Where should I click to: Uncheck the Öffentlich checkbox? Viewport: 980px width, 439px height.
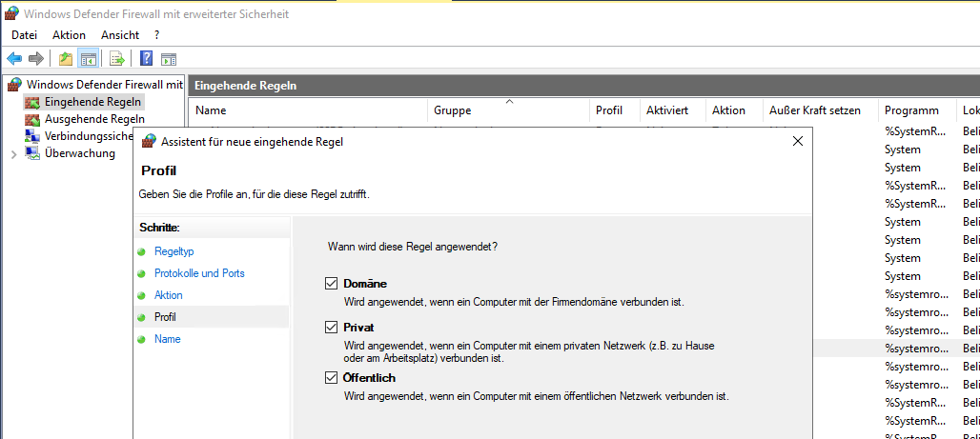331,378
